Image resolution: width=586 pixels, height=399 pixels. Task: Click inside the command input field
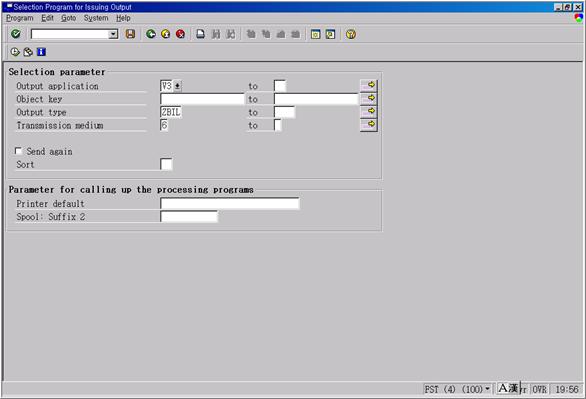[x=70, y=34]
